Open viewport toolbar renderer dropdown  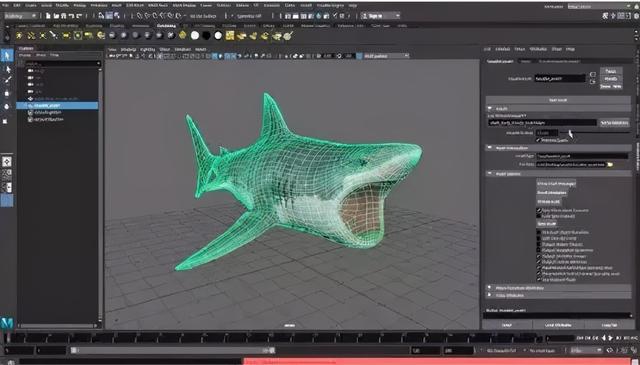(386, 56)
